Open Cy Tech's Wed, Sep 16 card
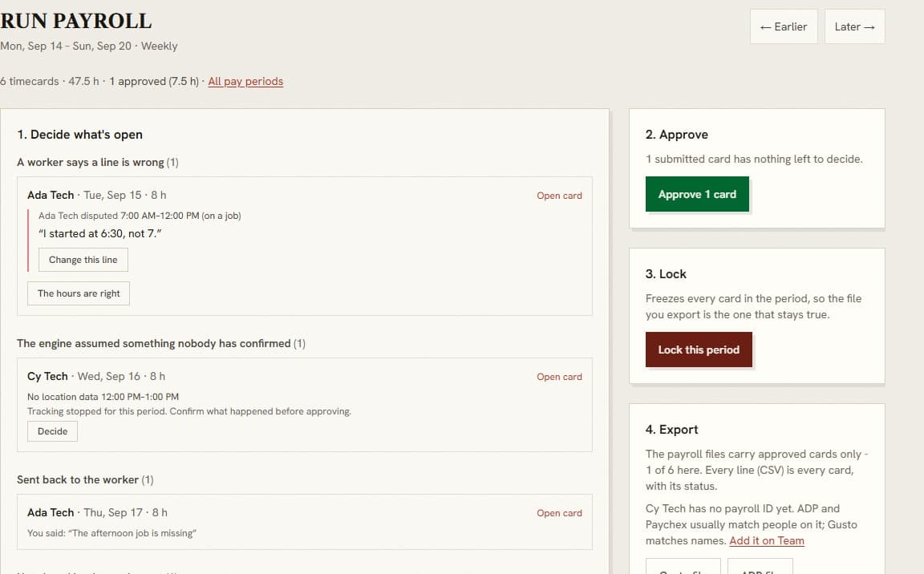Viewport: 924px width, 574px height. pos(558,377)
